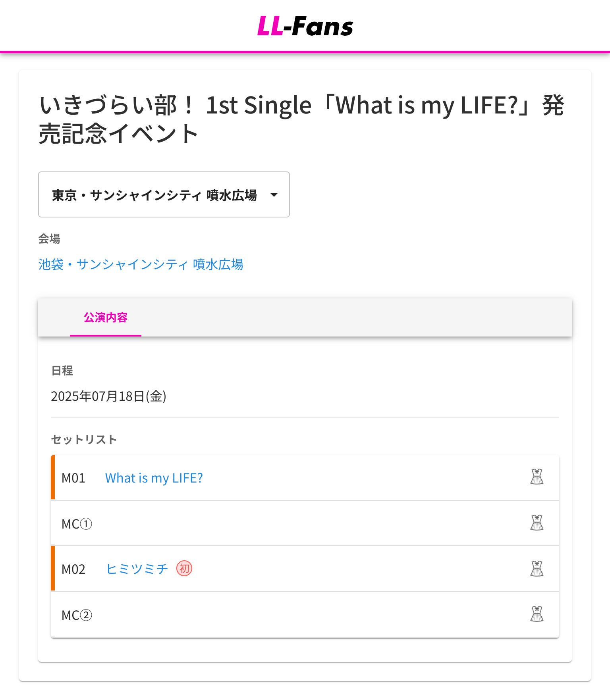Select the M01 setlist row label
610x700 pixels.
[x=73, y=478]
